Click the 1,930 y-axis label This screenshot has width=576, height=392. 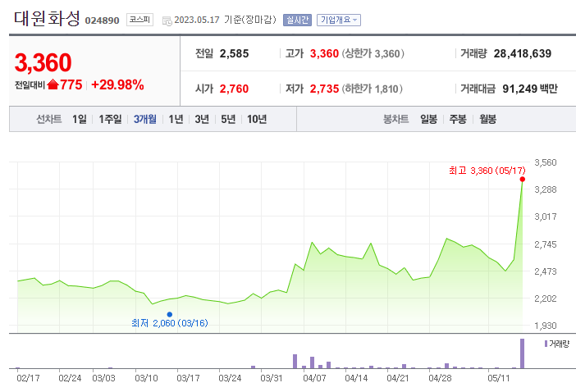pos(546,326)
